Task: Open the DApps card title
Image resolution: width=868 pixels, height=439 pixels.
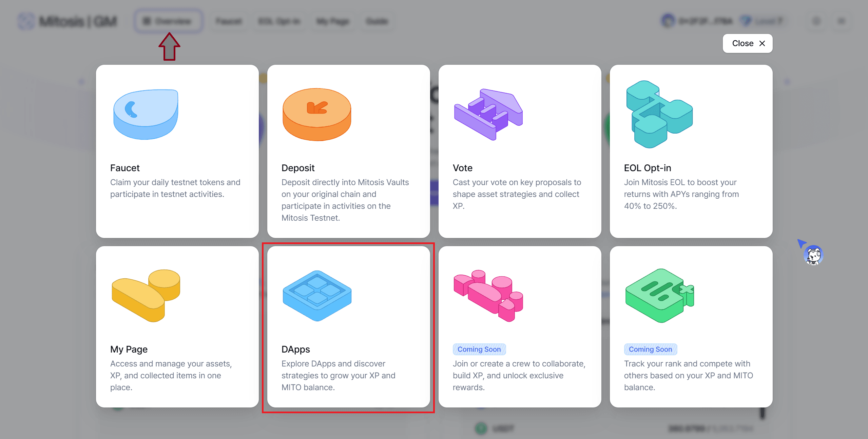Action: coord(296,349)
